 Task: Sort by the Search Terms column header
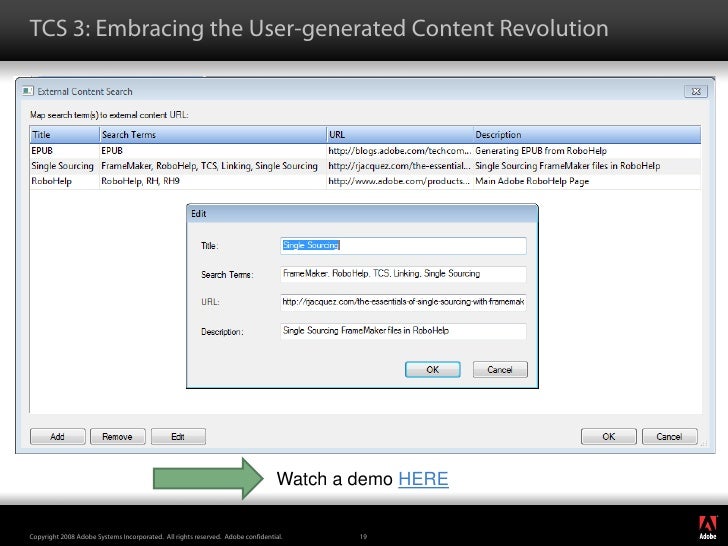pyautogui.click(x=213, y=135)
